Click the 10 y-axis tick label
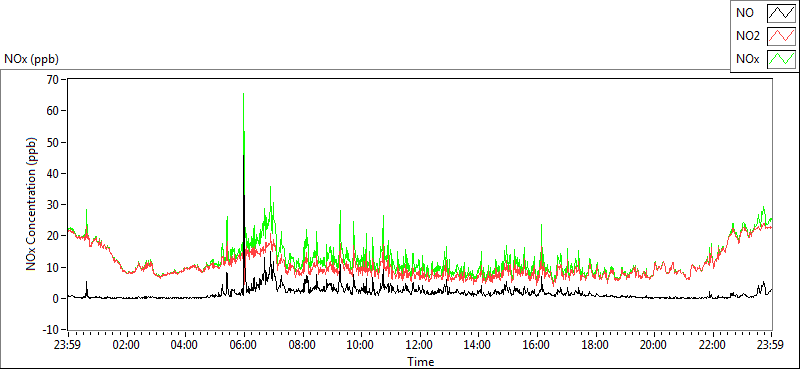This screenshot has height=369, width=800. 52,267
